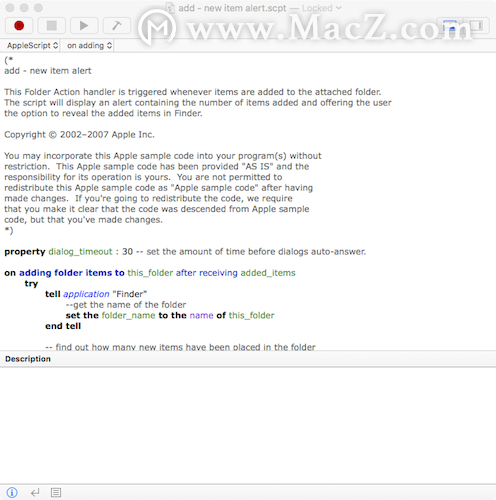Compile the script with hammer icon
The height and width of the screenshot is (500, 496).
pos(116,25)
